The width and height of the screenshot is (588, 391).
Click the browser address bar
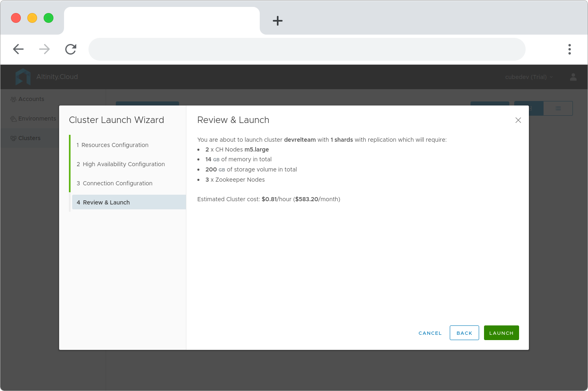[x=307, y=49]
